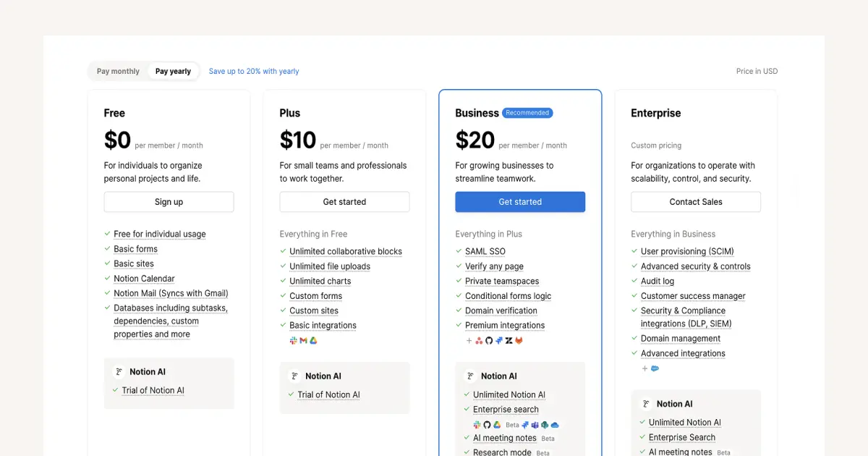Click the checkmark beside SAML SSO
Screen dimensions: 868x456
458,251
